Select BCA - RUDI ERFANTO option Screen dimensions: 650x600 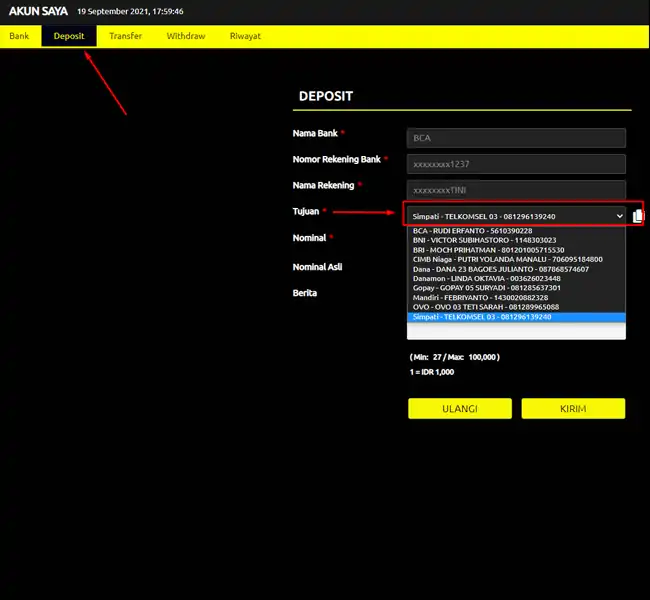click(516, 231)
